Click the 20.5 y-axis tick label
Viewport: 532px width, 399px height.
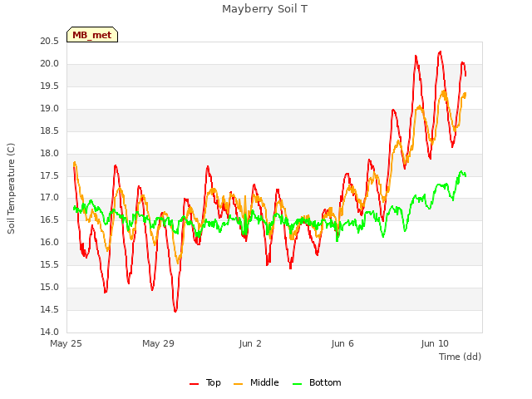click(50, 42)
